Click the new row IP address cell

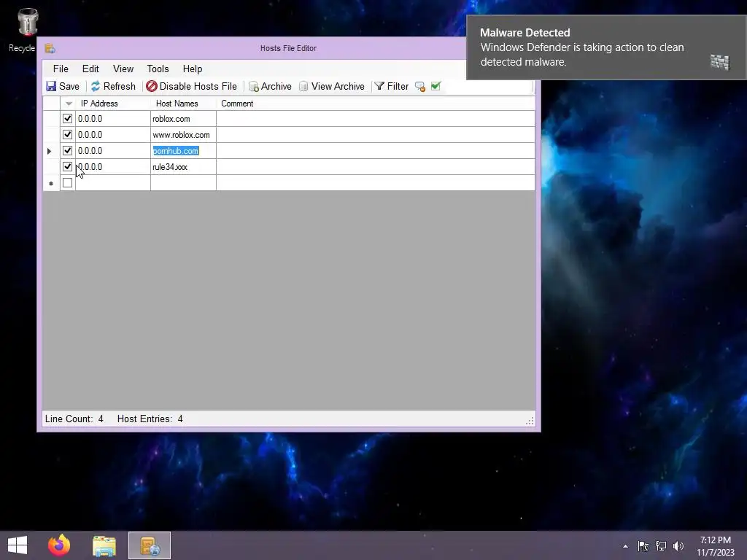[x=113, y=183]
